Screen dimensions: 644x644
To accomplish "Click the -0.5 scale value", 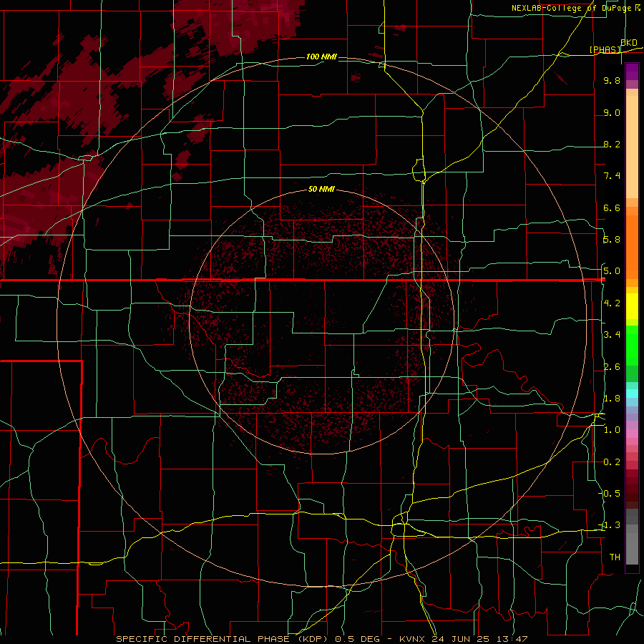I will tap(610, 494).
